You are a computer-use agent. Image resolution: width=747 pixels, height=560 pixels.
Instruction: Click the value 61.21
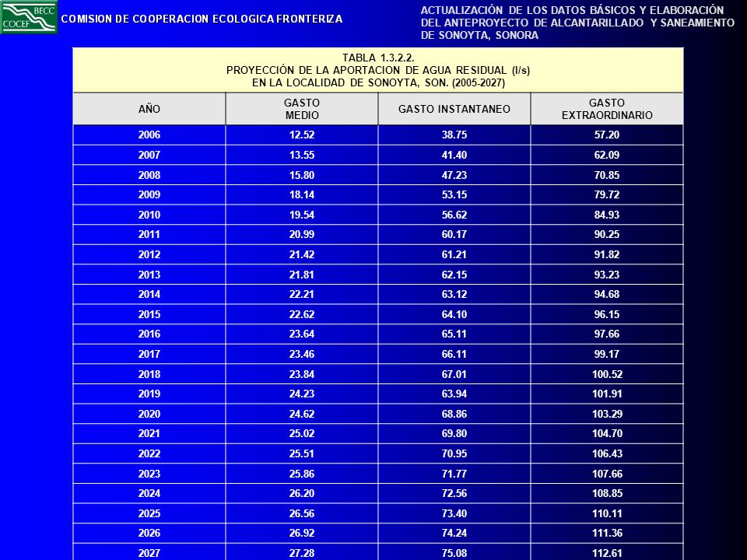point(454,254)
